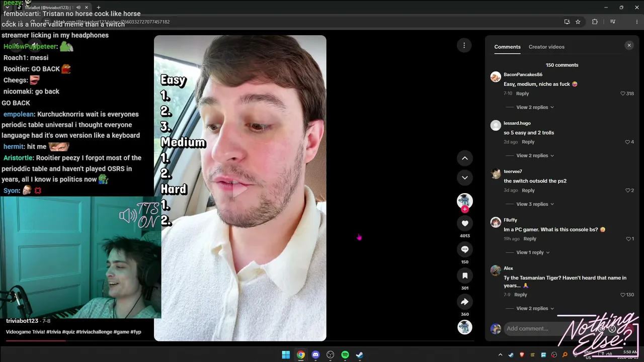The height and width of the screenshot is (362, 644).
Task: Switch to Chrome in the taskbar
Action: pyautogui.click(x=300, y=355)
